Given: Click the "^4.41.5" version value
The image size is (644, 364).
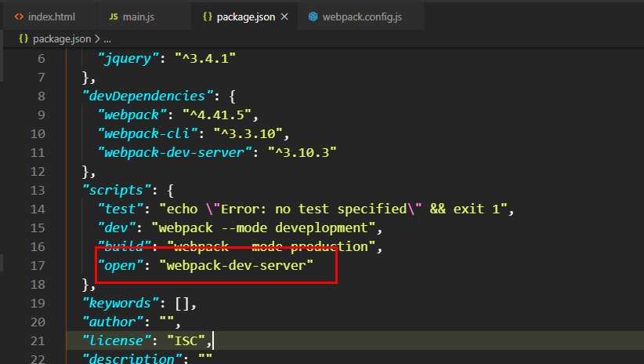Looking at the screenshot, I should (217, 115).
